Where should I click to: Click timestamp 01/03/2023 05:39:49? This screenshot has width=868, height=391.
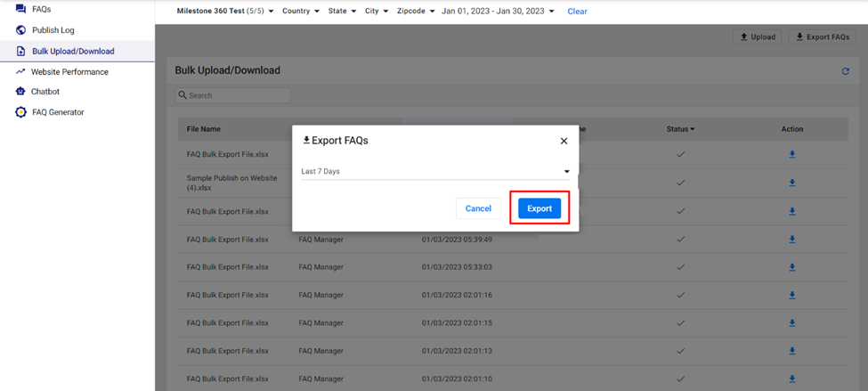(x=457, y=240)
